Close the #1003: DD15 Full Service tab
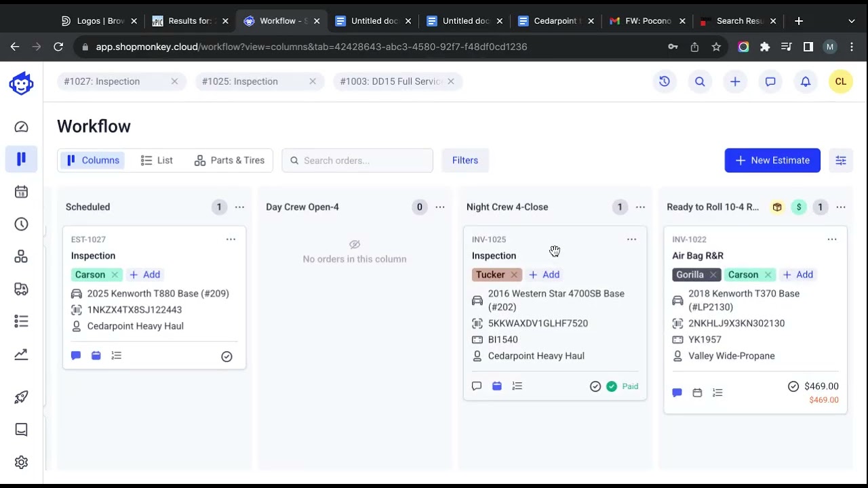This screenshot has height=488, width=868. point(451,81)
